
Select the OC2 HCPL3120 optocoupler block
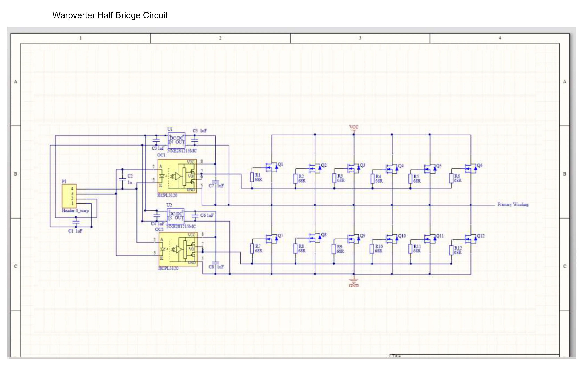(178, 249)
